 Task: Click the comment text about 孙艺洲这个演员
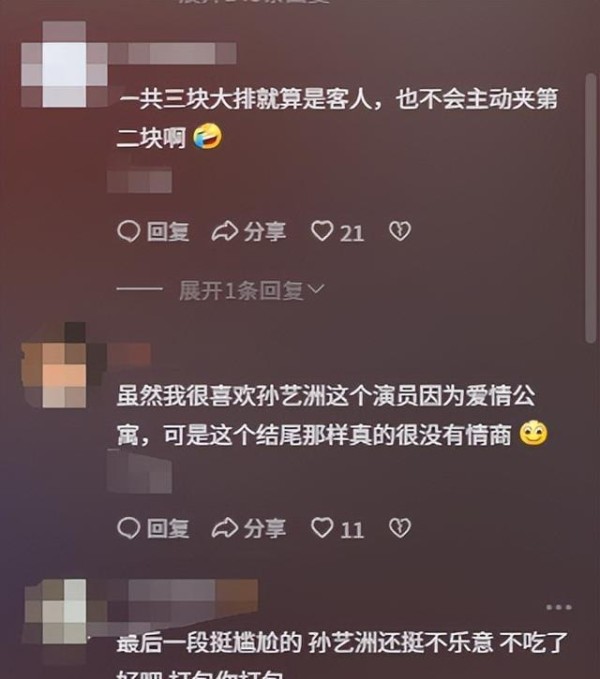pos(332,415)
